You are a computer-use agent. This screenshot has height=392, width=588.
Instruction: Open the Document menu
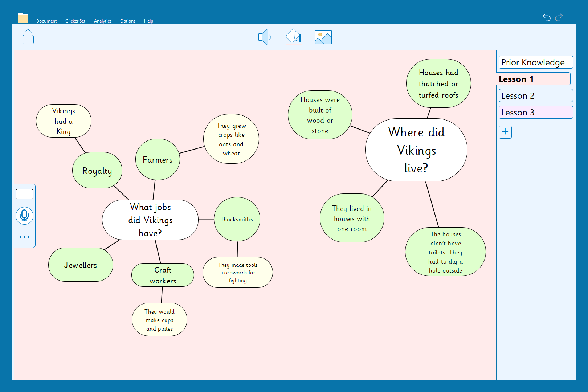pos(46,21)
